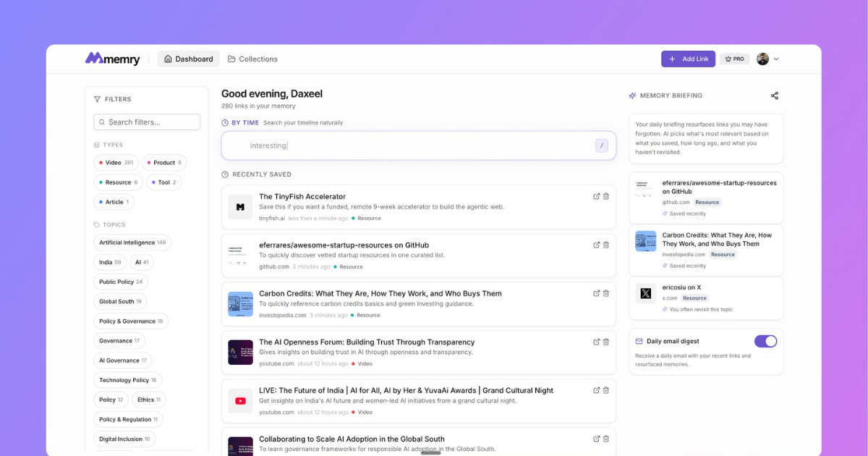Click the share icon in Memory Briefing

coord(774,96)
